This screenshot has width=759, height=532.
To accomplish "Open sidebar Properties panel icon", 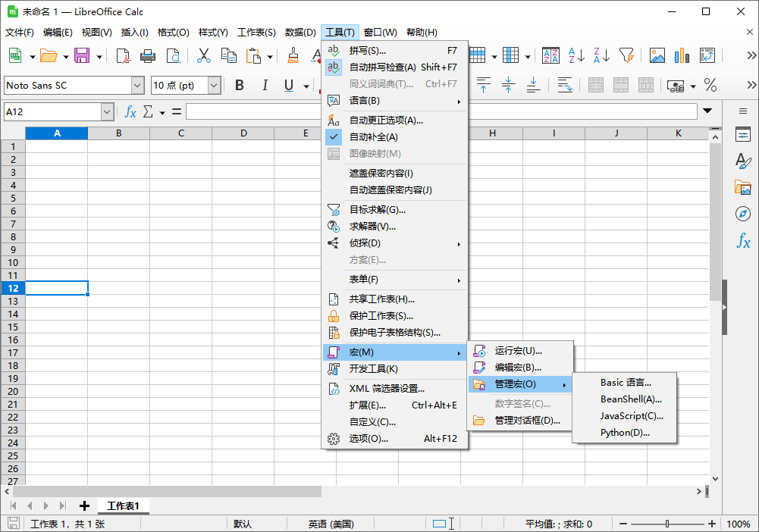I will (742, 134).
